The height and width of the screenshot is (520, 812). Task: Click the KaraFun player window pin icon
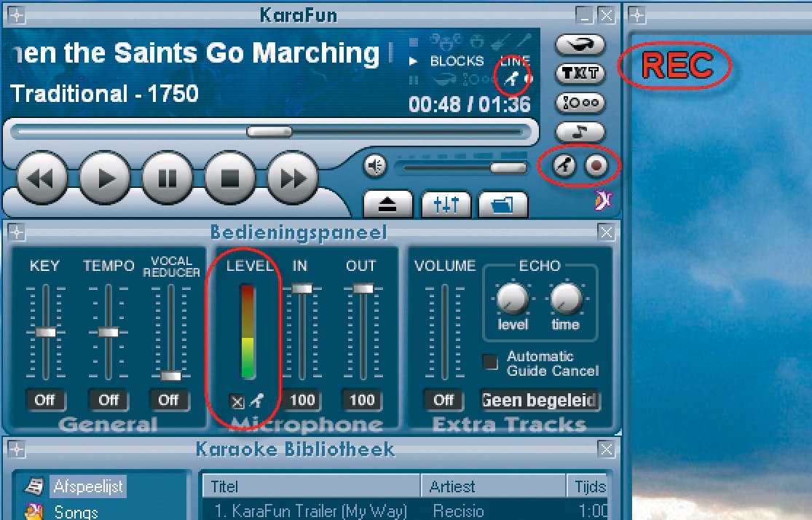tap(17, 15)
